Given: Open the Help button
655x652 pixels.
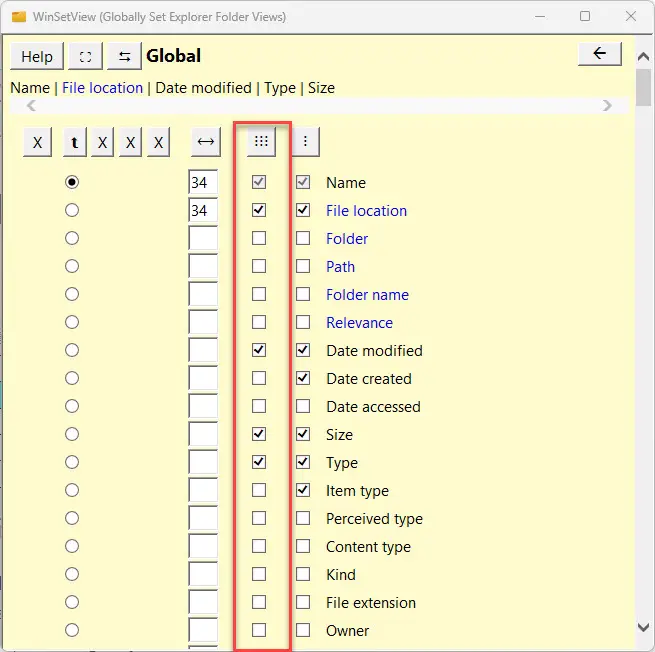Looking at the screenshot, I should [37, 56].
